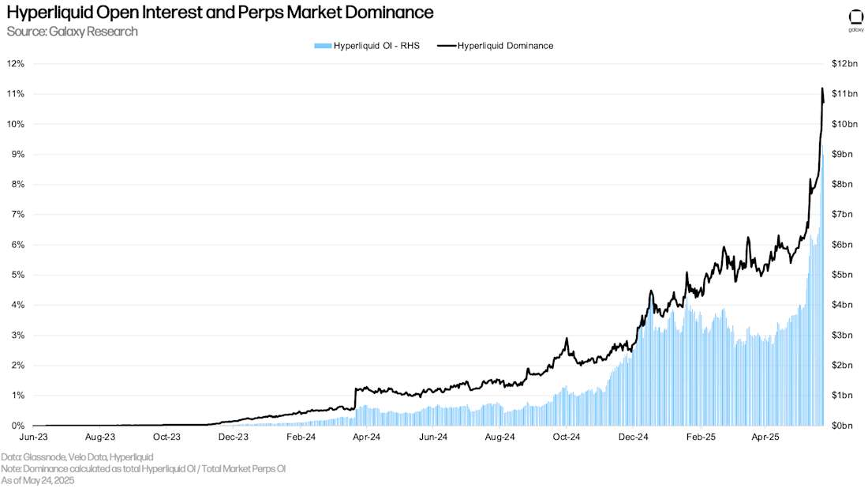Click the 9% left axis label
The width and height of the screenshot is (868, 488).
17,154
